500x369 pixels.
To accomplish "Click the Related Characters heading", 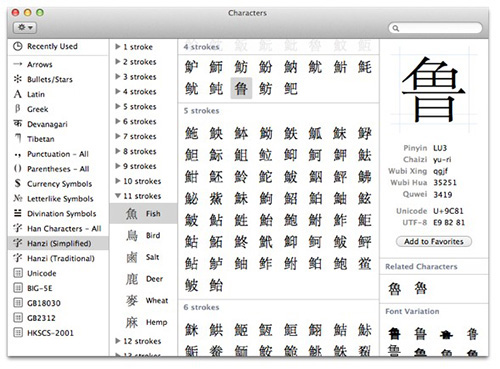I will (421, 267).
